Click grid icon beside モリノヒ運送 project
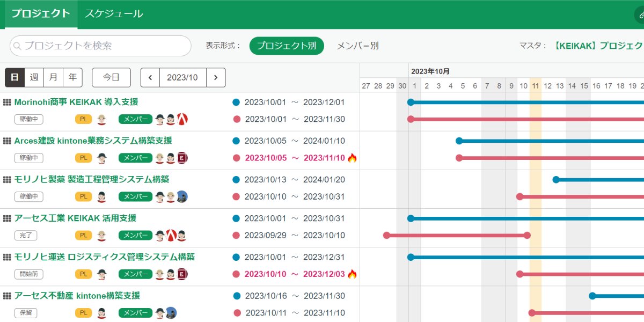This screenshot has height=322, width=644. coord(7,257)
